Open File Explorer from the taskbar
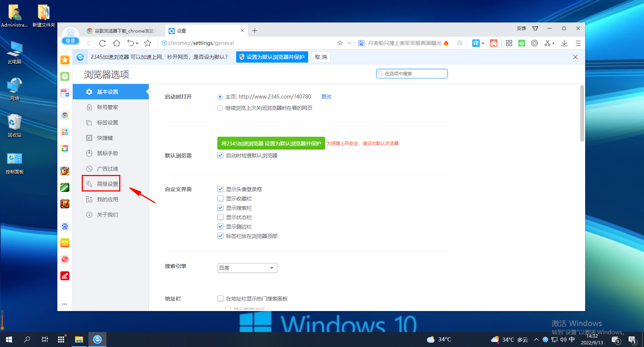Viewport: 644px width, 347px height. [x=79, y=340]
